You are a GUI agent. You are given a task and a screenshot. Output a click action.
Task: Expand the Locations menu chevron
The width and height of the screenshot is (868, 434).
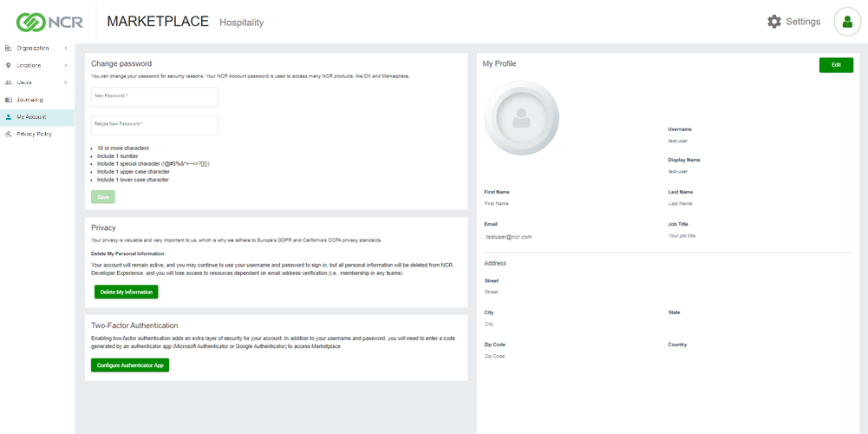(x=65, y=65)
